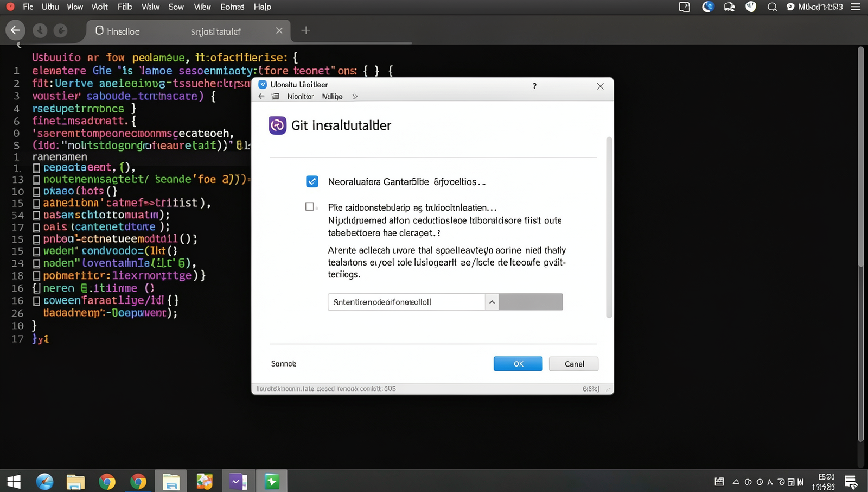Open the colorful paint app in taskbar
Viewport: 868px width, 492px height.
click(x=205, y=481)
